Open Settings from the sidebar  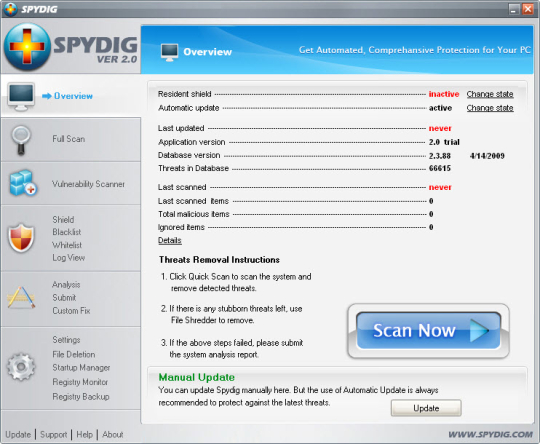pyautogui.click(x=66, y=340)
